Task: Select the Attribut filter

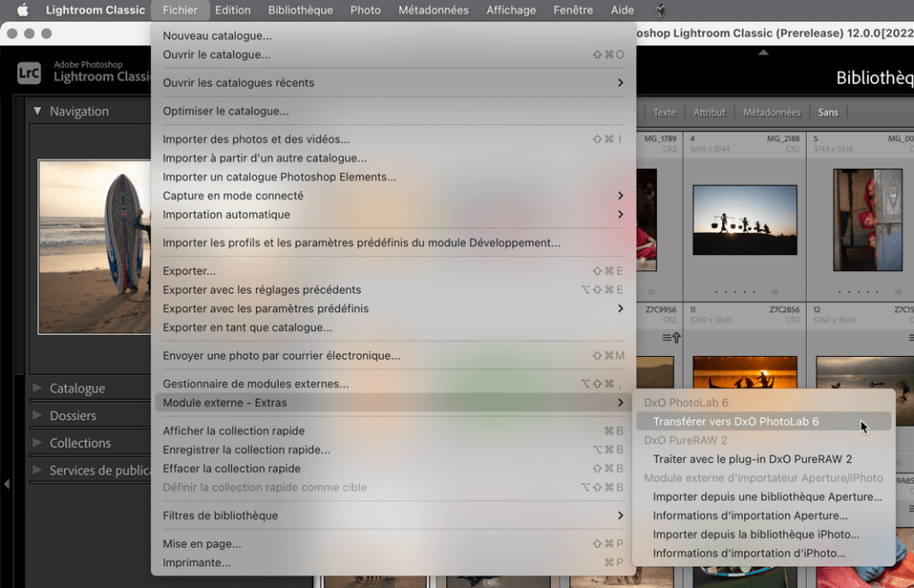Action: point(709,112)
